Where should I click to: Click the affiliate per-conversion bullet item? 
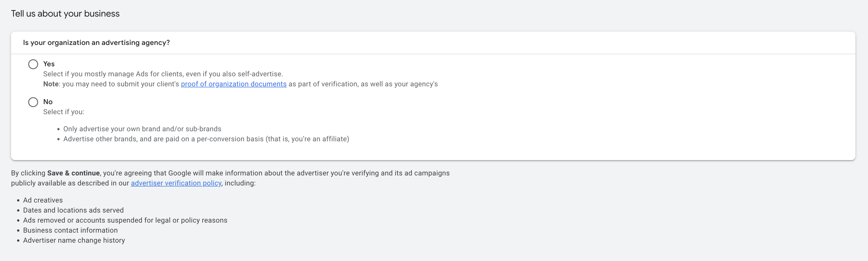click(x=206, y=139)
